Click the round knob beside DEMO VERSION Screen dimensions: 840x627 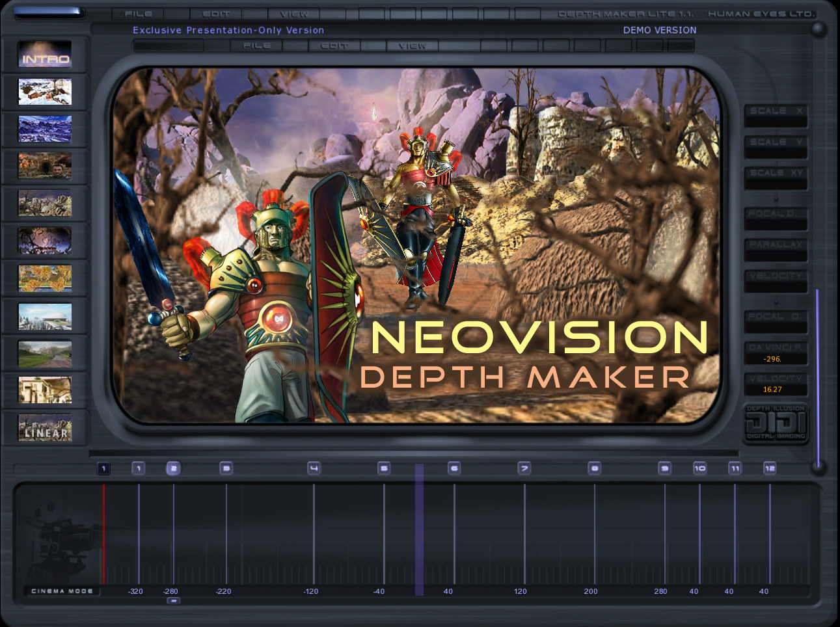(x=819, y=29)
